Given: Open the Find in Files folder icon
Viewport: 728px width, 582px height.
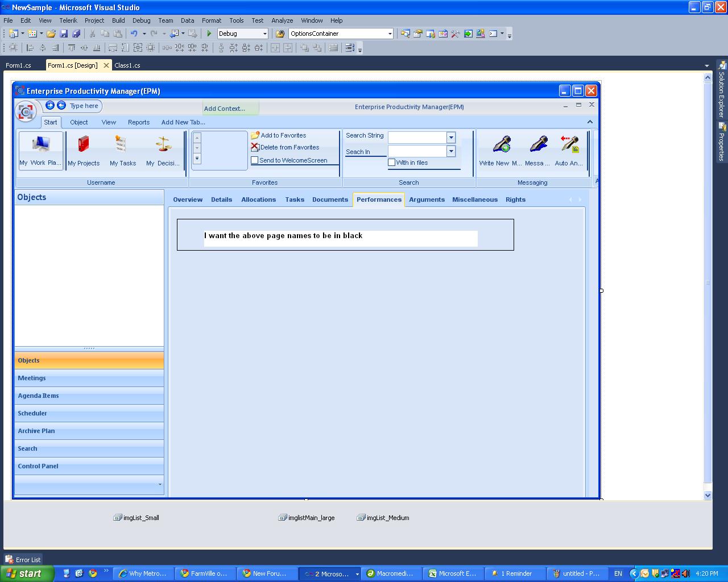Looking at the screenshot, I should click(280, 34).
